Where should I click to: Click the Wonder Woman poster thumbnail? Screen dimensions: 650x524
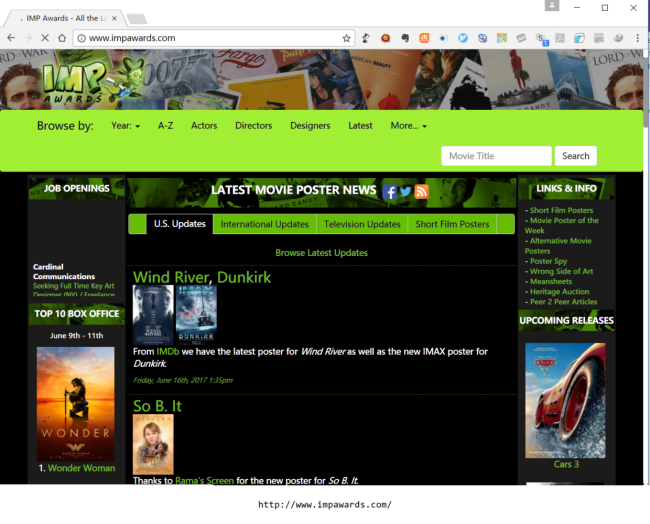tap(75, 403)
